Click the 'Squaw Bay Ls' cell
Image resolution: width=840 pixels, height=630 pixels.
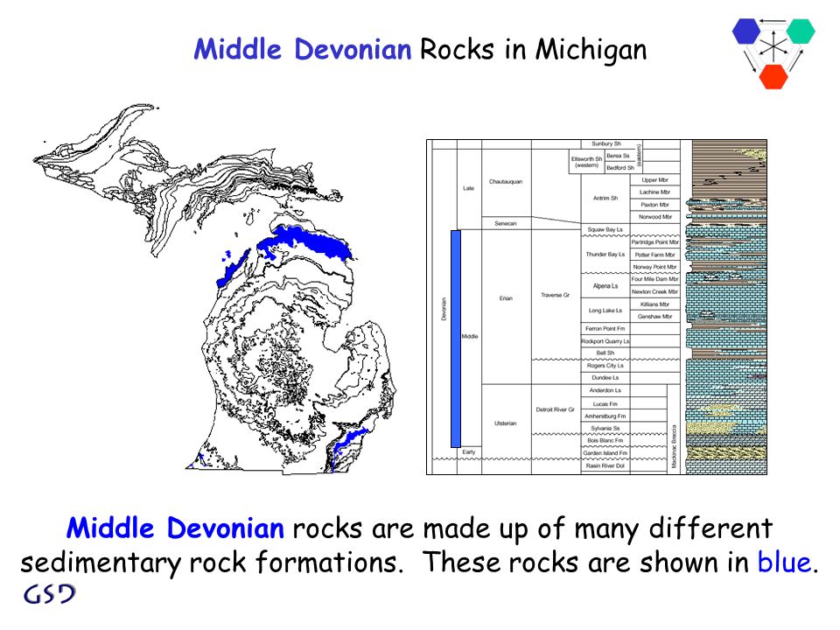pos(605,229)
